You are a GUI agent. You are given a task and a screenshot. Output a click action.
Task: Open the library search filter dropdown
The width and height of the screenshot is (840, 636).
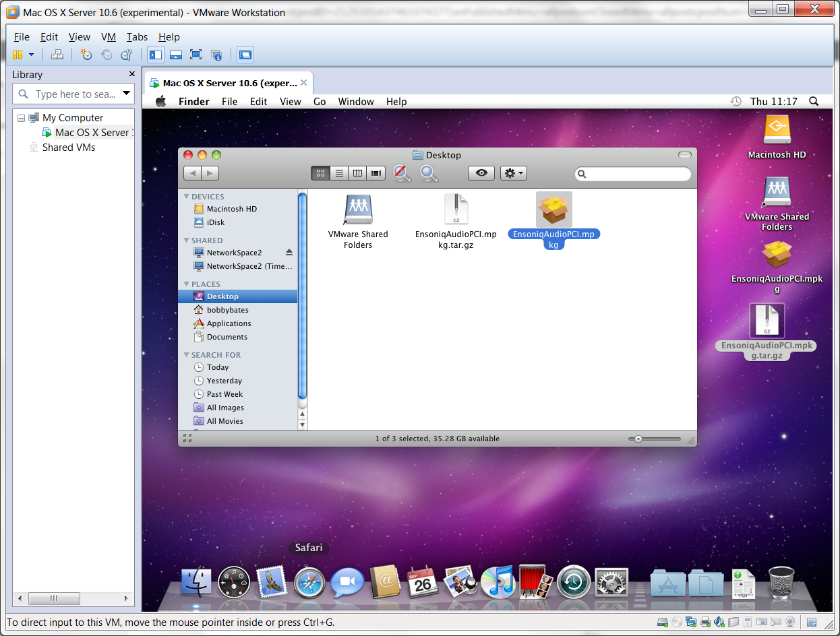[x=127, y=94]
